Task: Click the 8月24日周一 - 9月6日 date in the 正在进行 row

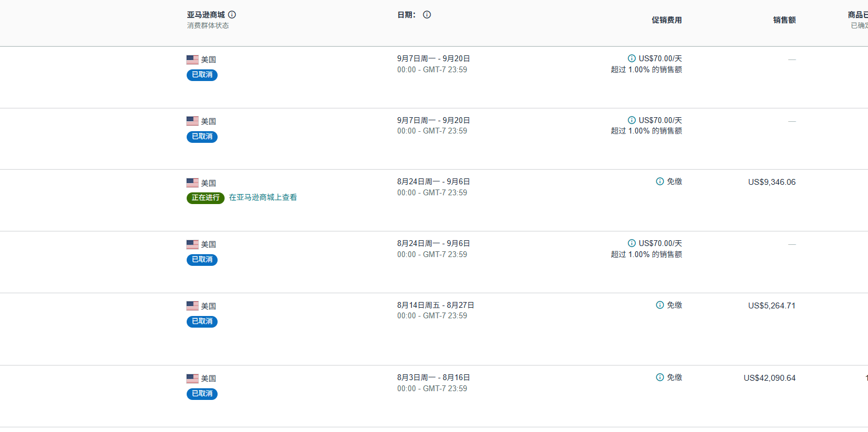Action: coord(433,181)
